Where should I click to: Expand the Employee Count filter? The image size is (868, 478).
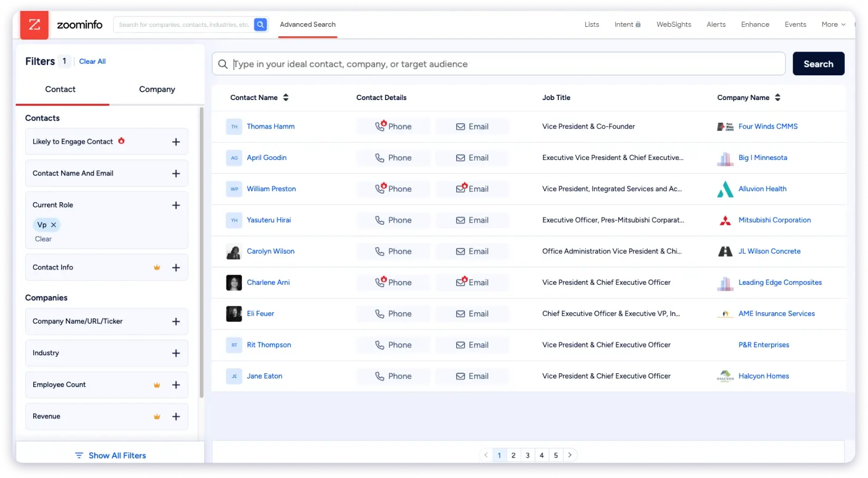click(176, 385)
